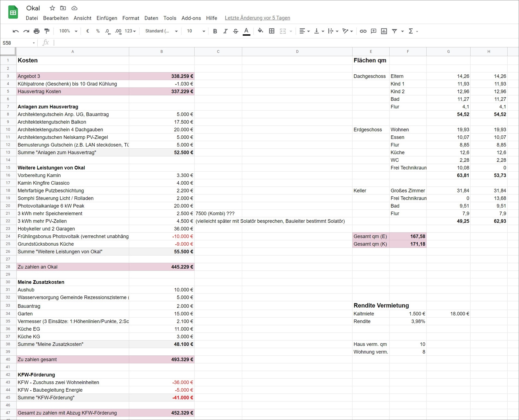Open the Tools menu
The width and height of the screenshot is (519, 420).
(x=170, y=18)
